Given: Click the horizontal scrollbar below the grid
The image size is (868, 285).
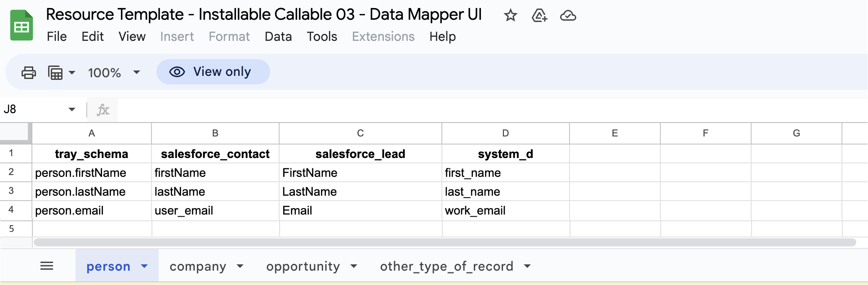Looking at the screenshot, I should point(444,242).
